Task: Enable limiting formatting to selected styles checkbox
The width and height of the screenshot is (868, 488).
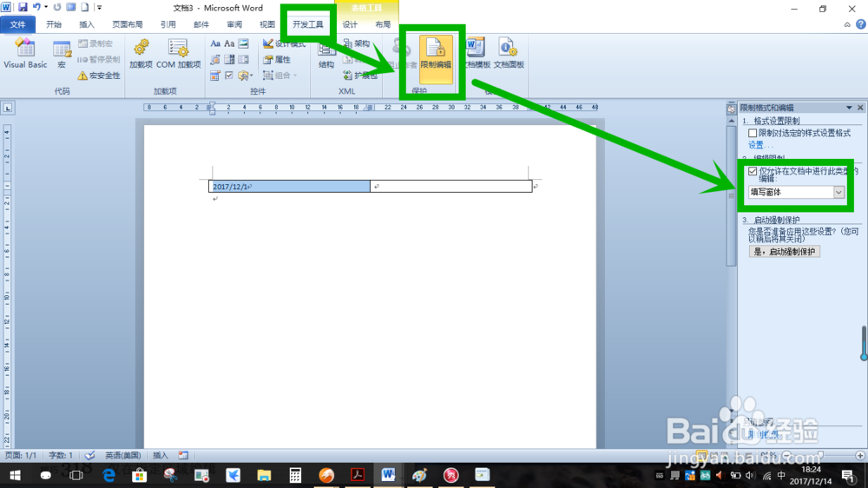Action: click(753, 133)
